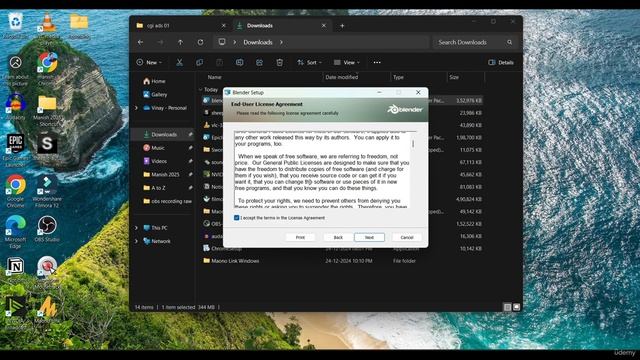Viewport: 640px width, 360px height.
Task: Go back in File Explorer
Action: 140,42
